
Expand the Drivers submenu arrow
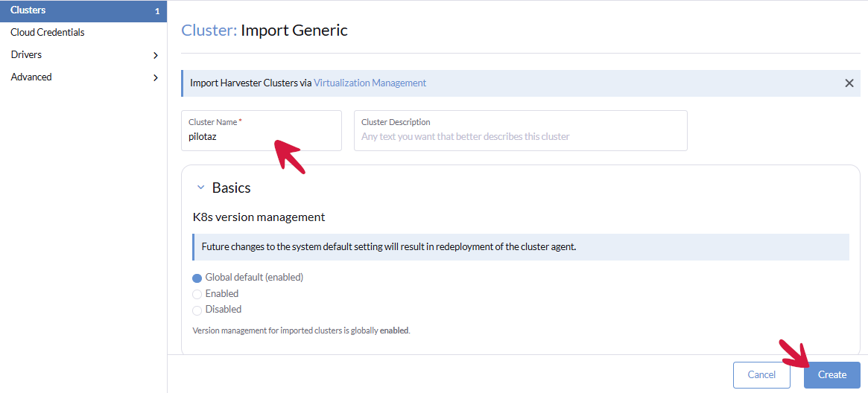[156, 55]
